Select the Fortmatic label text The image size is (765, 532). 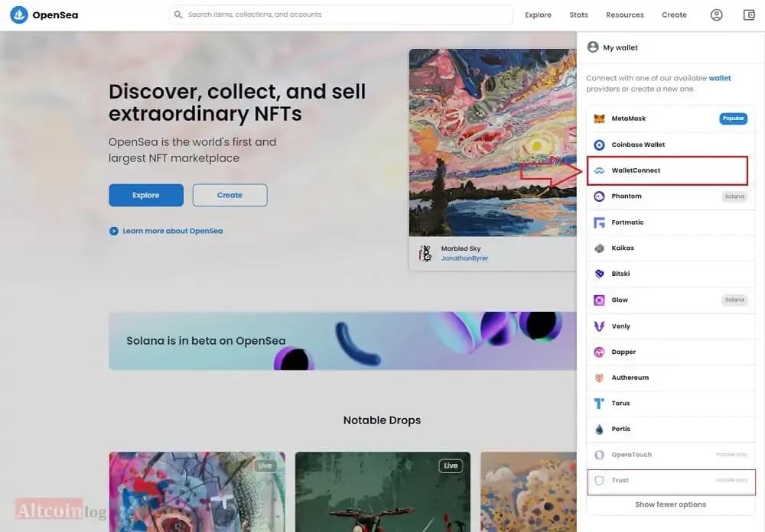point(627,222)
